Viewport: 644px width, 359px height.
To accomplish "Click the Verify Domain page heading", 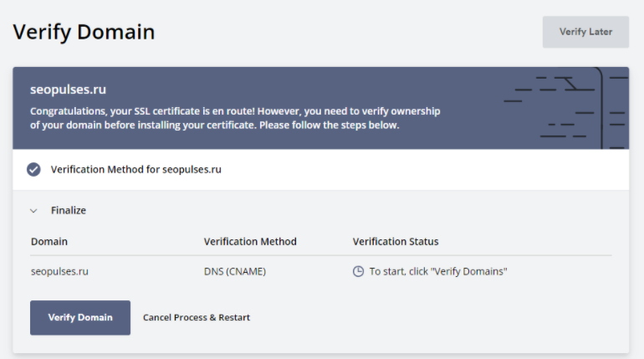I will coord(84,32).
